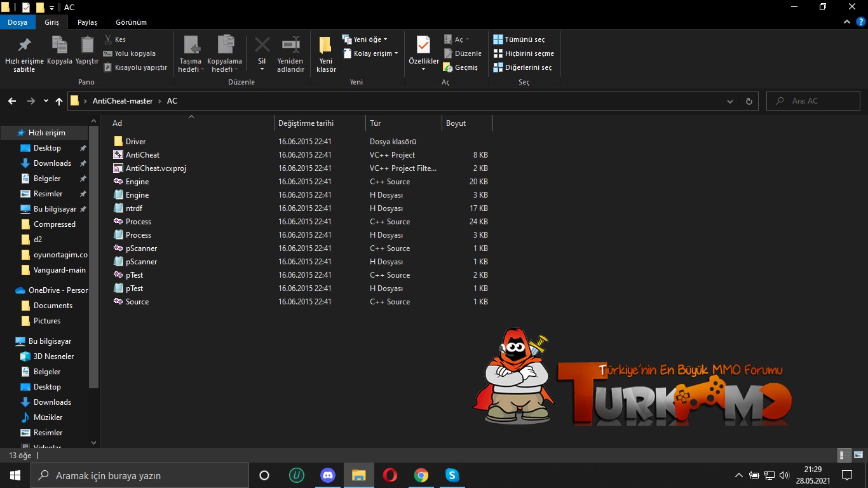868x488 pixels.
Task: Collapse the ribbon with the chevron
Action: (846, 22)
